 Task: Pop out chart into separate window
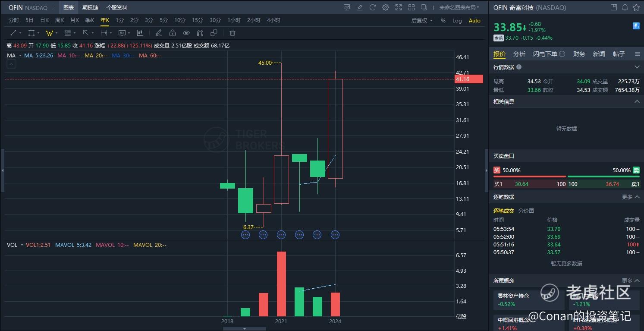point(424,7)
